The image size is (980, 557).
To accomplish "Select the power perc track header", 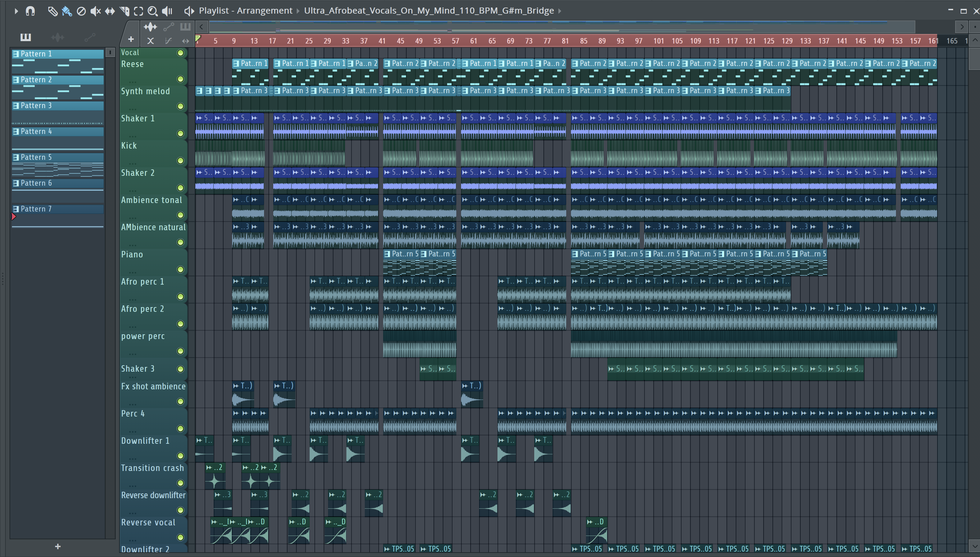I will click(x=153, y=344).
